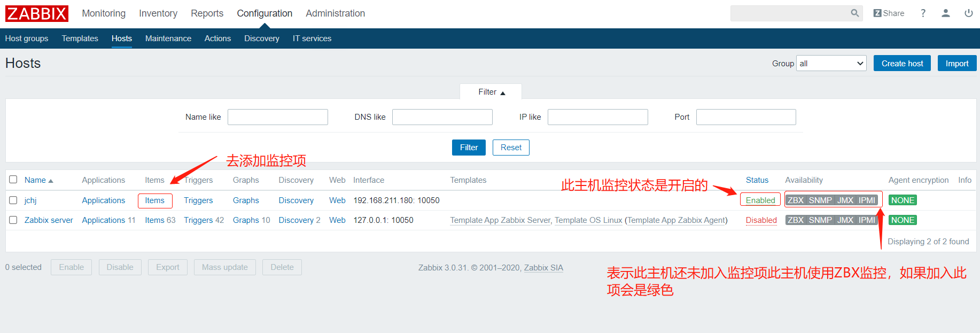This screenshot has height=333, width=980.
Task: Toggle the select-all hosts checkbox
Action: [13, 180]
